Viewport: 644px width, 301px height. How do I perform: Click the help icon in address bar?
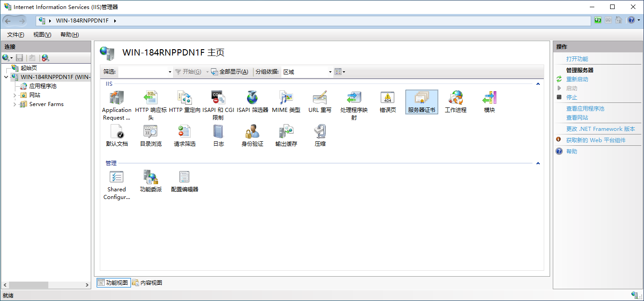pos(631,20)
